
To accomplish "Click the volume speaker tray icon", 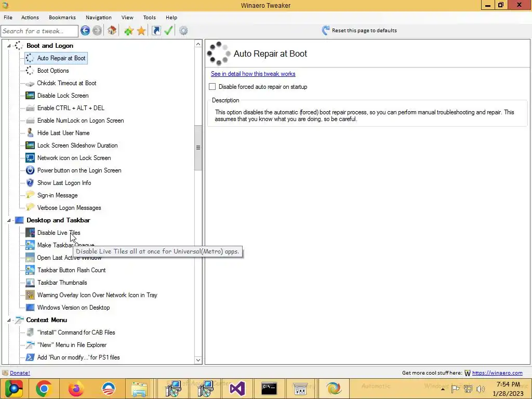I will [x=481, y=389].
